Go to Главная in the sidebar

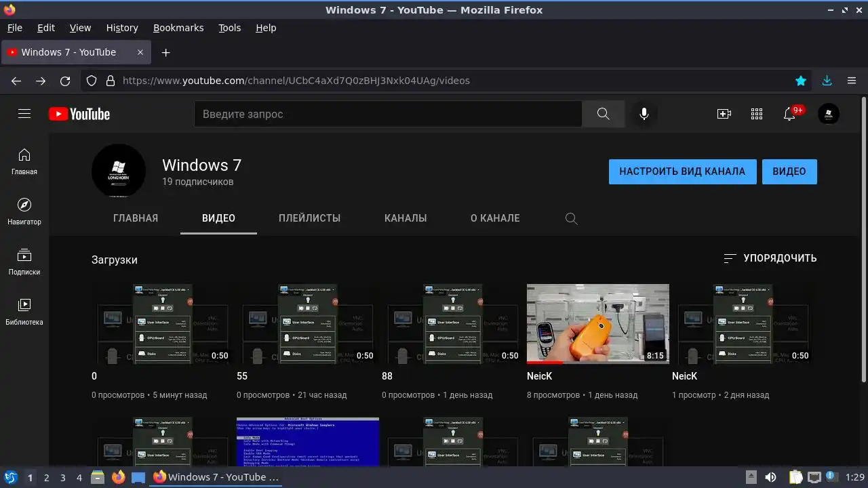[24, 162]
